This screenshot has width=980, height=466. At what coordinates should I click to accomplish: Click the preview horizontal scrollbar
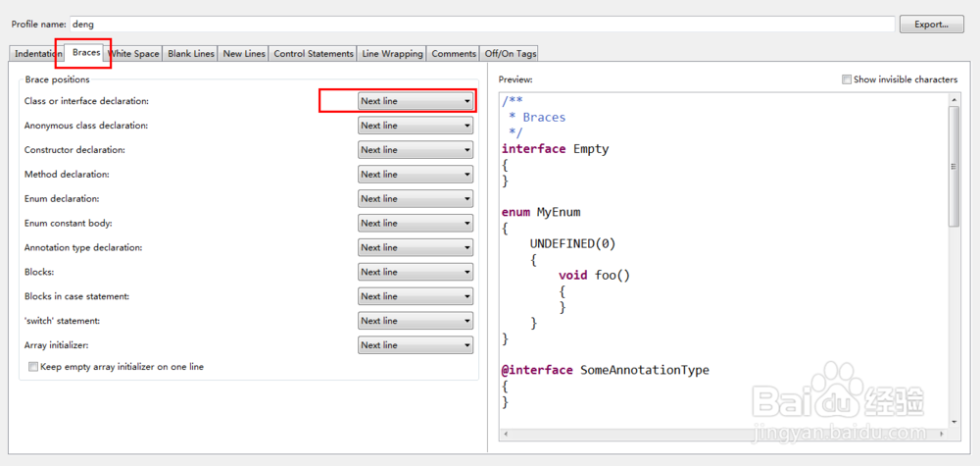(723, 434)
